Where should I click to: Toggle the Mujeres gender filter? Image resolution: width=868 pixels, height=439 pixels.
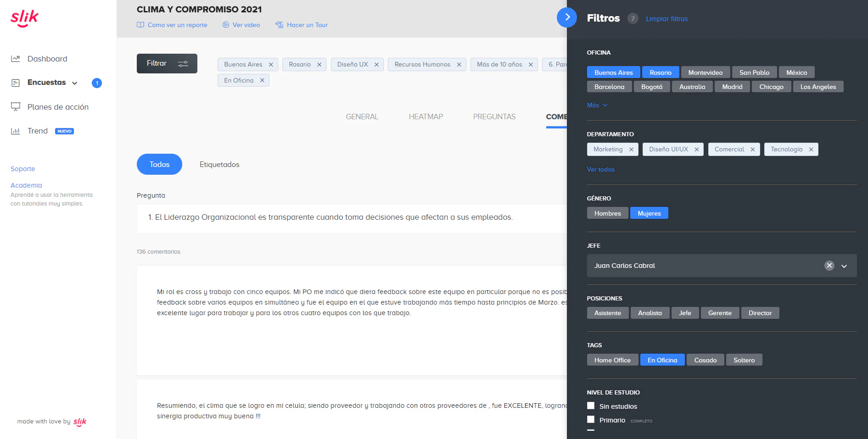pos(649,213)
